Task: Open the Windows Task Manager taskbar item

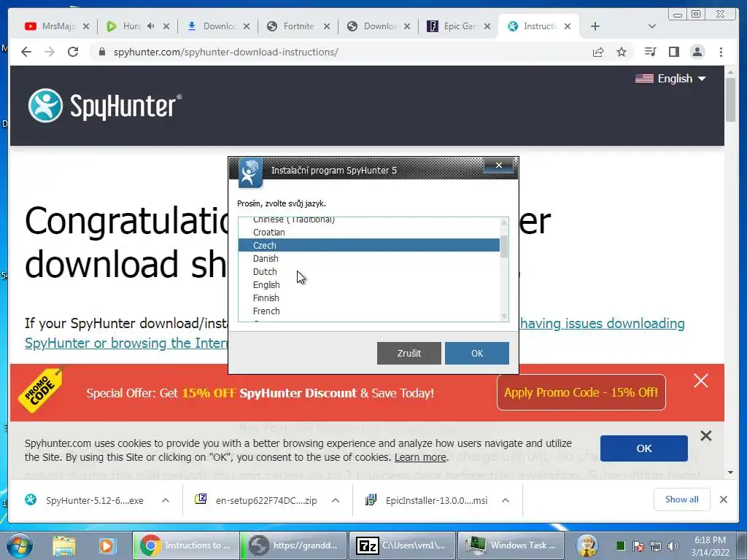Action: [x=510, y=545]
